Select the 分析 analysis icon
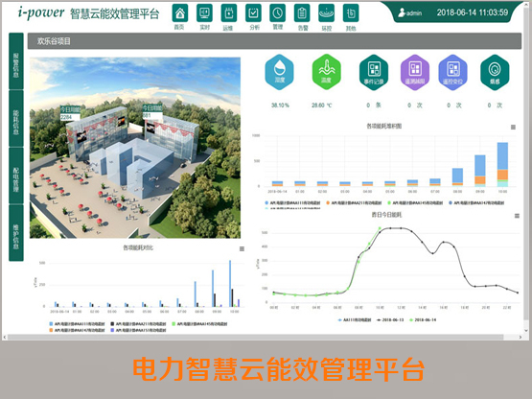The height and width of the screenshot is (399, 532). click(x=253, y=13)
